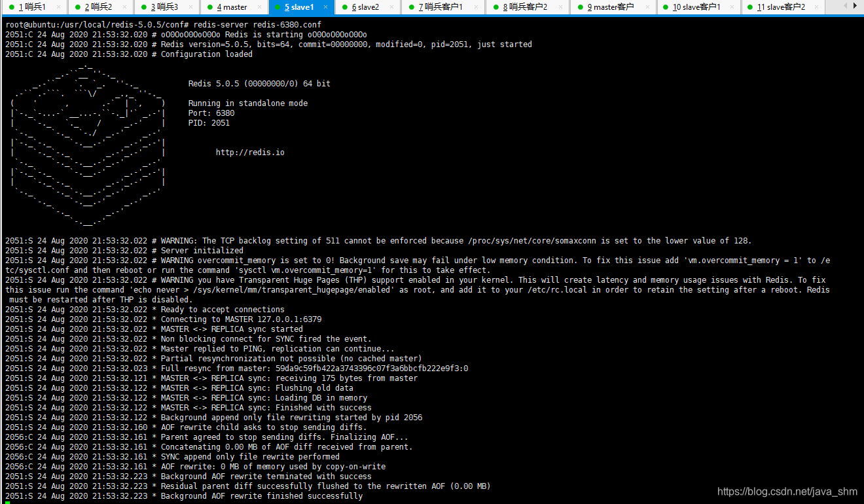The image size is (864, 504).
Task: Click 'SYNC append only file rewrite performed' line
Action: [x=172, y=457]
